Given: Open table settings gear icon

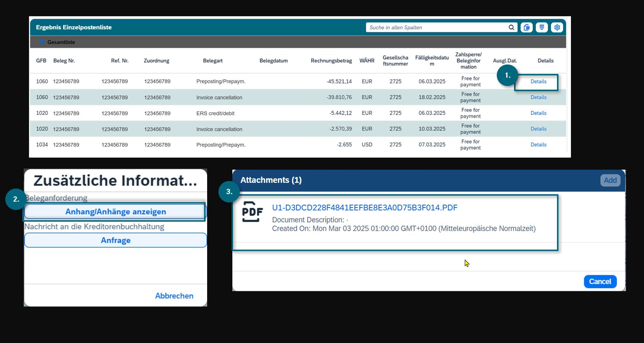Looking at the screenshot, I should tap(557, 28).
